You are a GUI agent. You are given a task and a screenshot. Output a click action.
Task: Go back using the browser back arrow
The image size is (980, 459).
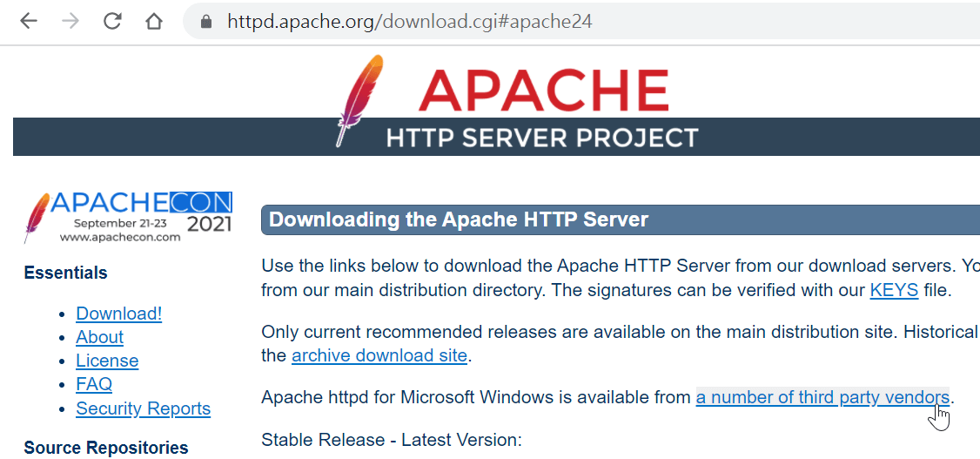pos(29,21)
